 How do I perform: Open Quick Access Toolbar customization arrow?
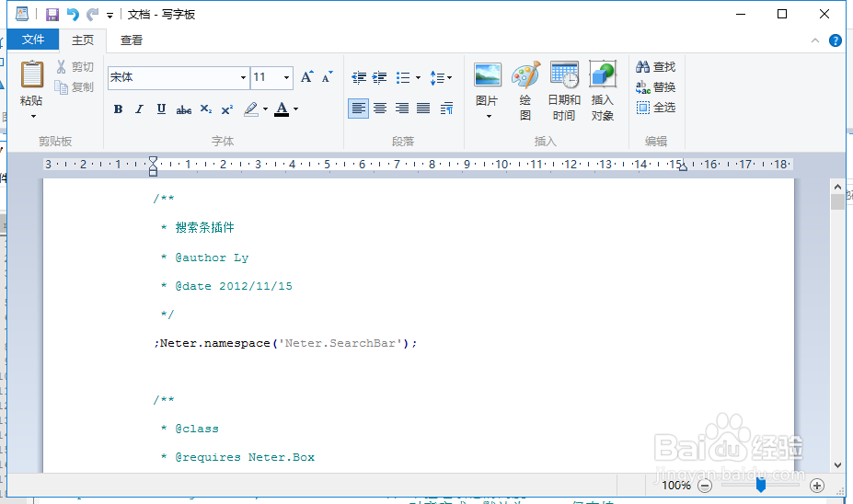[110, 16]
